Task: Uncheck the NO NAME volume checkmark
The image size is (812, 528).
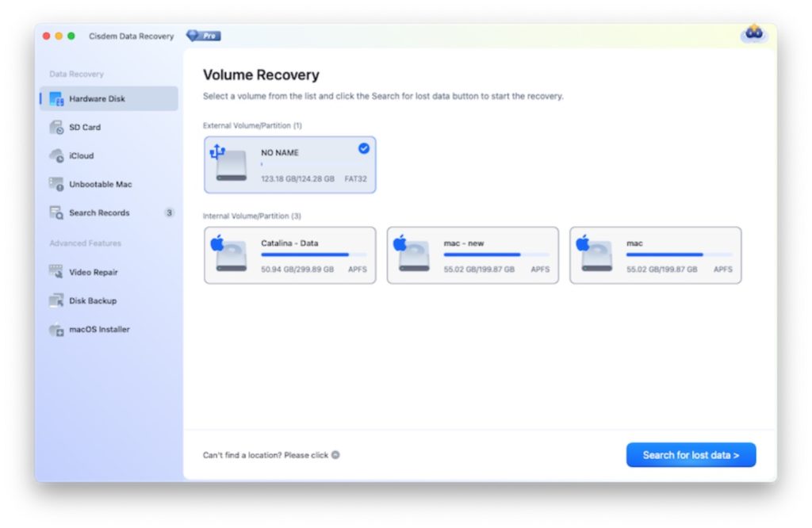Action: [363, 148]
